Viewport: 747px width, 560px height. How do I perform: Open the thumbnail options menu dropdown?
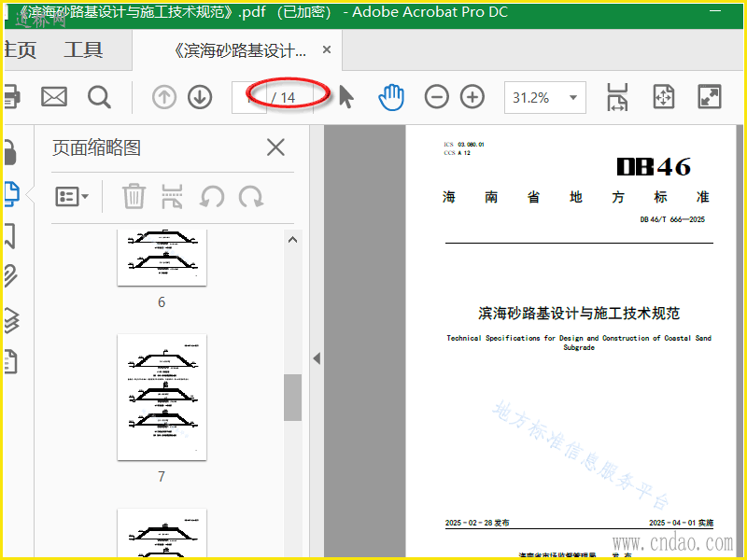pyautogui.click(x=72, y=196)
